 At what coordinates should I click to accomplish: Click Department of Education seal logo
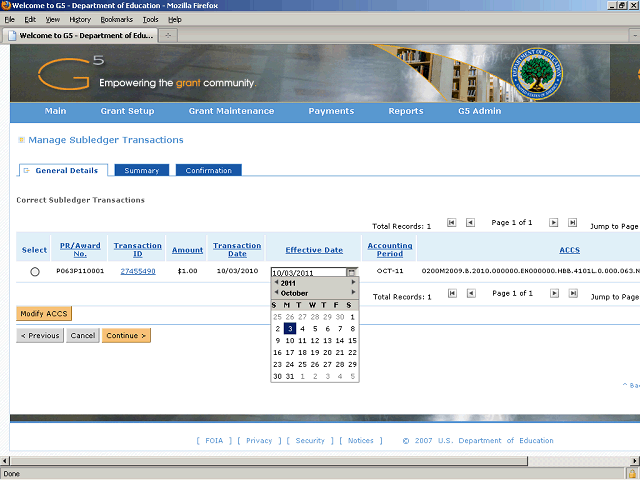537,73
